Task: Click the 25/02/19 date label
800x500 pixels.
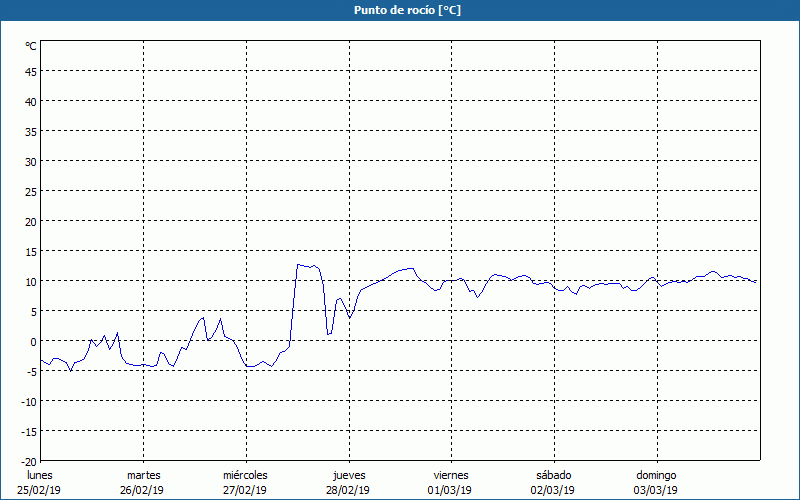Action: point(39,490)
